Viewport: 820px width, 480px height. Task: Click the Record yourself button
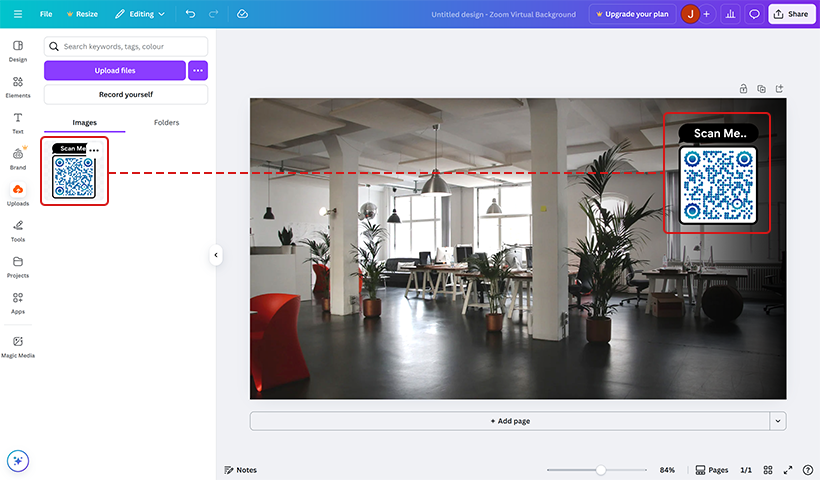pyautogui.click(x=126, y=94)
